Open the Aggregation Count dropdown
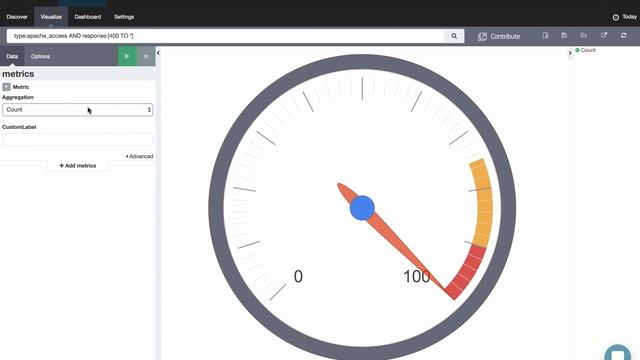Image resolution: width=640 pixels, height=360 pixels. tap(78, 110)
